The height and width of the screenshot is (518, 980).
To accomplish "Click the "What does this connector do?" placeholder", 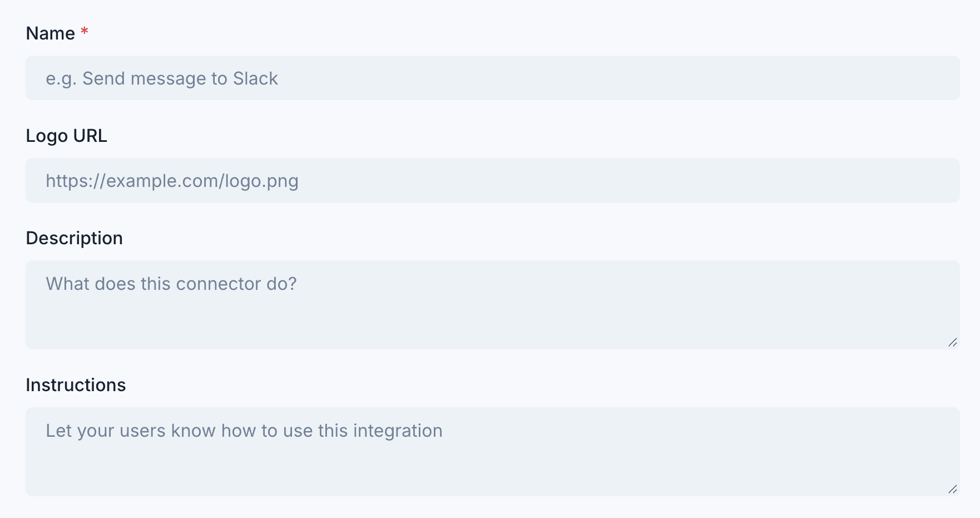I will [171, 284].
